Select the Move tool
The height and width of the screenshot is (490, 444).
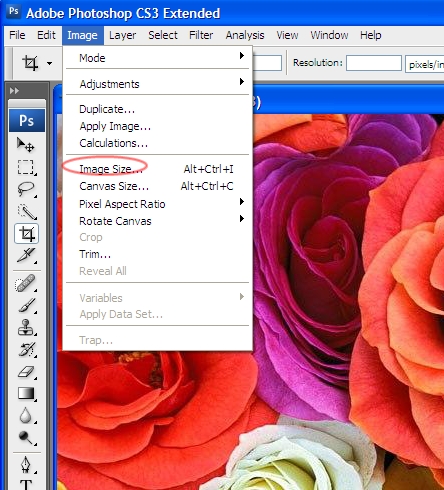point(26,145)
